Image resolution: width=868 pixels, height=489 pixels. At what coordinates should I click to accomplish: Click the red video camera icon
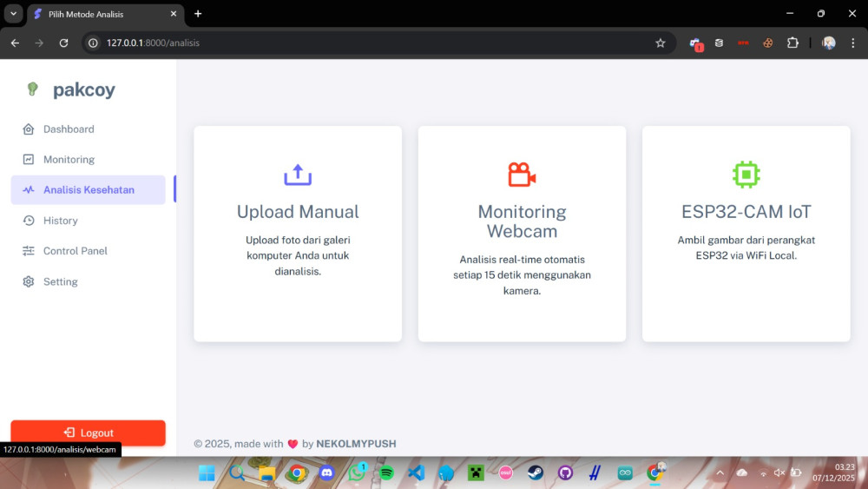click(522, 175)
